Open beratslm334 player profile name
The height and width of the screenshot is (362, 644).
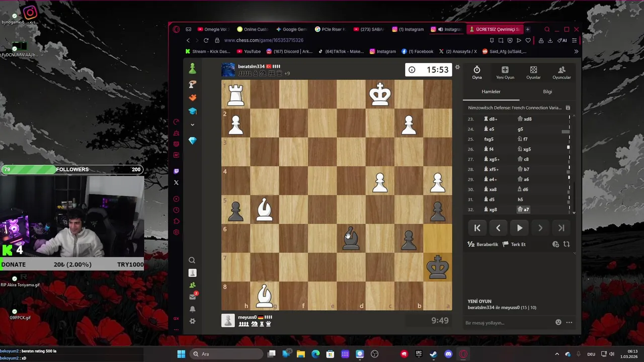[251, 66]
